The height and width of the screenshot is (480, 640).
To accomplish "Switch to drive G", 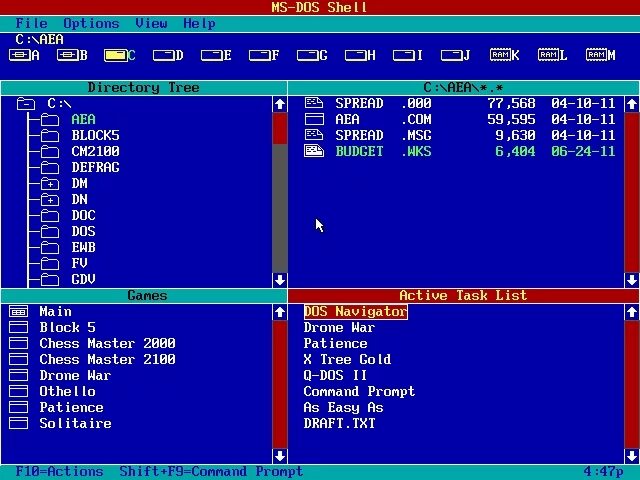I will pyautogui.click(x=312, y=55).
